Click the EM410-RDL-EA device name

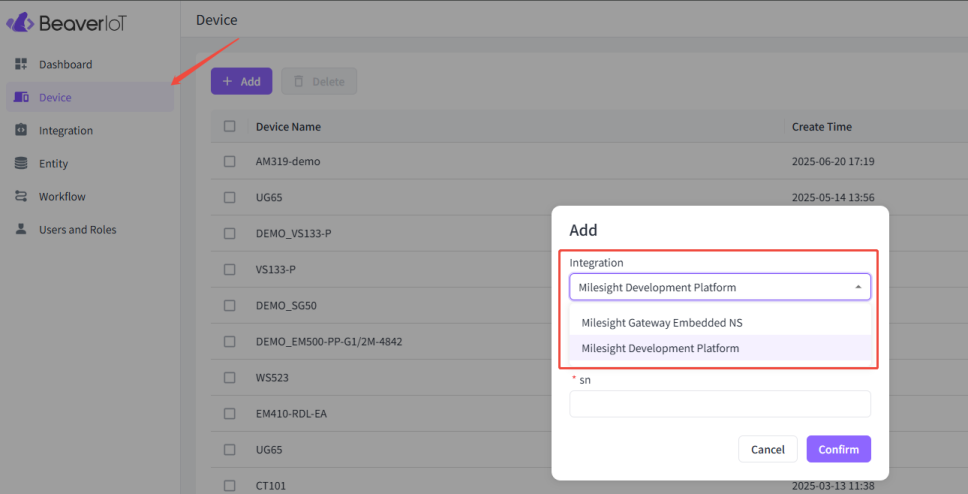(x=291, y=414)
